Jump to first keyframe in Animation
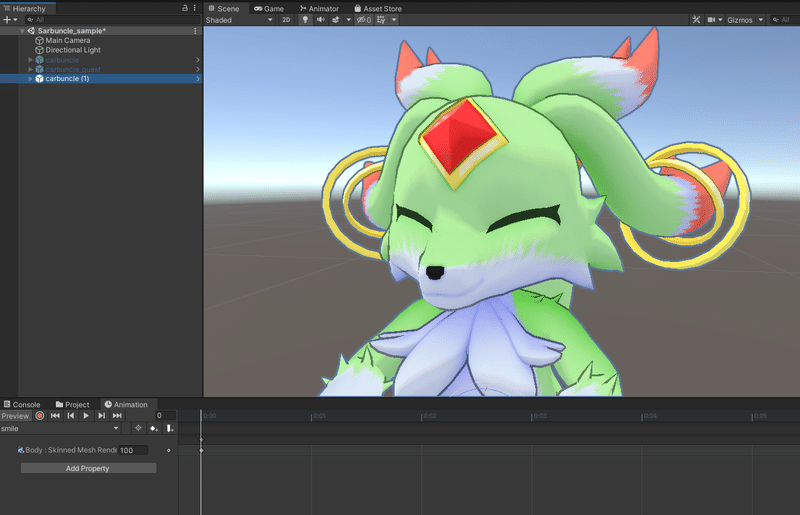 (55, 416)
